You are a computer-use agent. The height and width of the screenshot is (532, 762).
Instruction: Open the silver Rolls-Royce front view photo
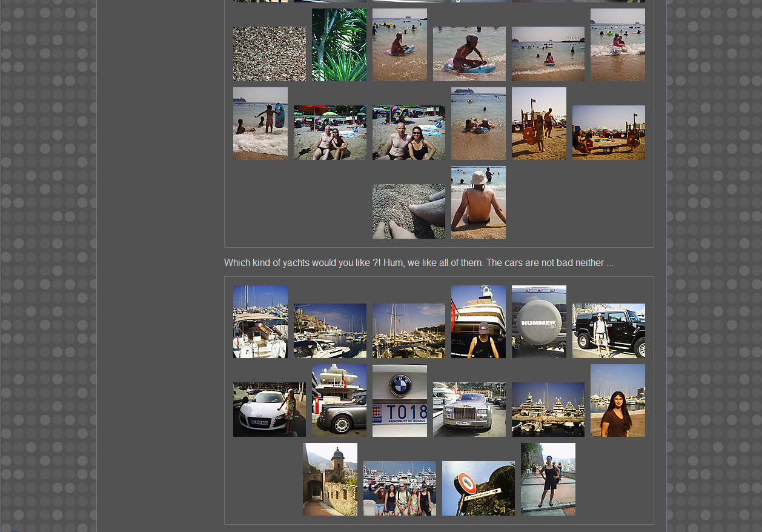pos(469,410)
